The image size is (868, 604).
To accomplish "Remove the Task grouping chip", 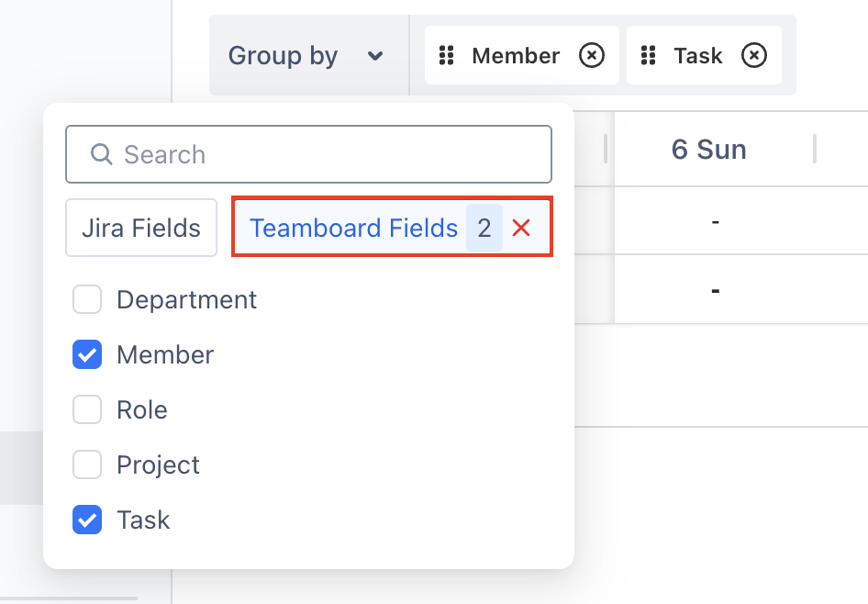I will pos(753,56).
